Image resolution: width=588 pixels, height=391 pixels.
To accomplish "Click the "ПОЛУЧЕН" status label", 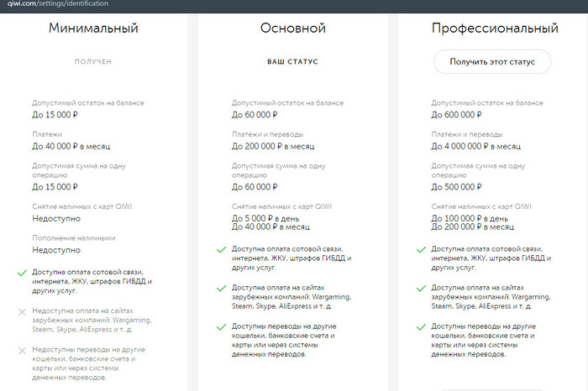I will (x=92, y=61).
